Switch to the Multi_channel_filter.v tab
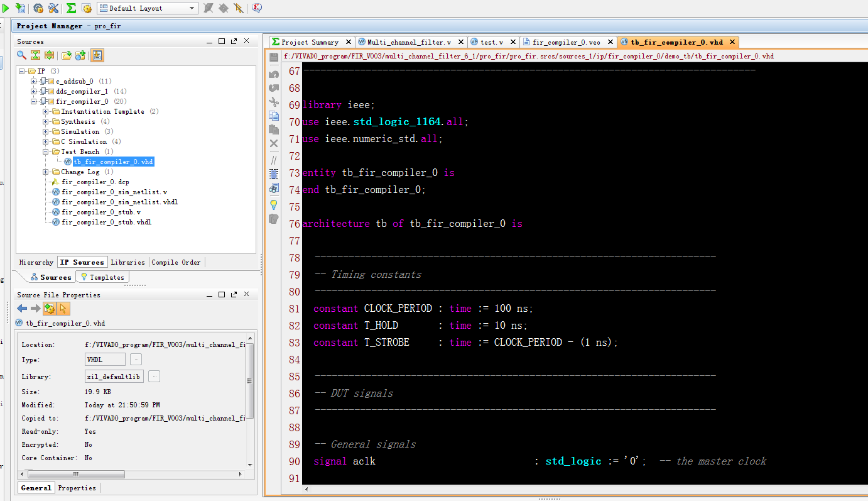 [x=409, y=42]
